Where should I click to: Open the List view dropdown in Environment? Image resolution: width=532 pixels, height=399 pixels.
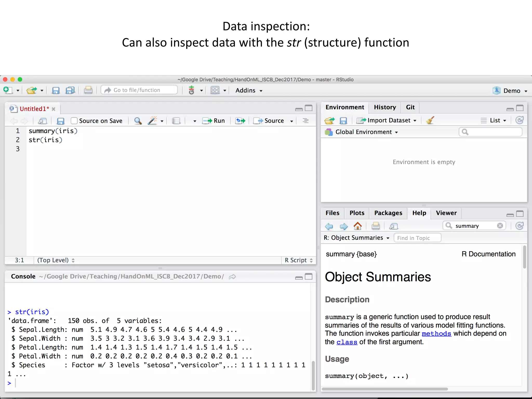[494, 120]
